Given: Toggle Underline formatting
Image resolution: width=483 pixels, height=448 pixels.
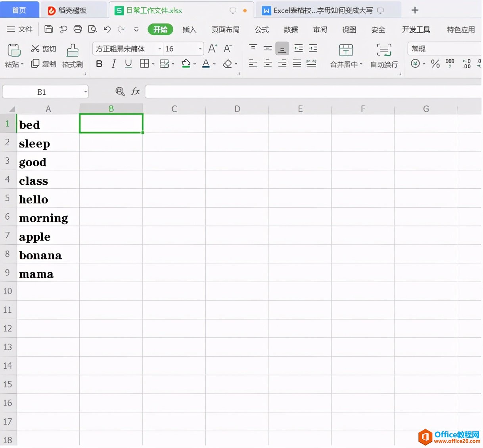Looking at the screenshot, I should pos(128,64).
